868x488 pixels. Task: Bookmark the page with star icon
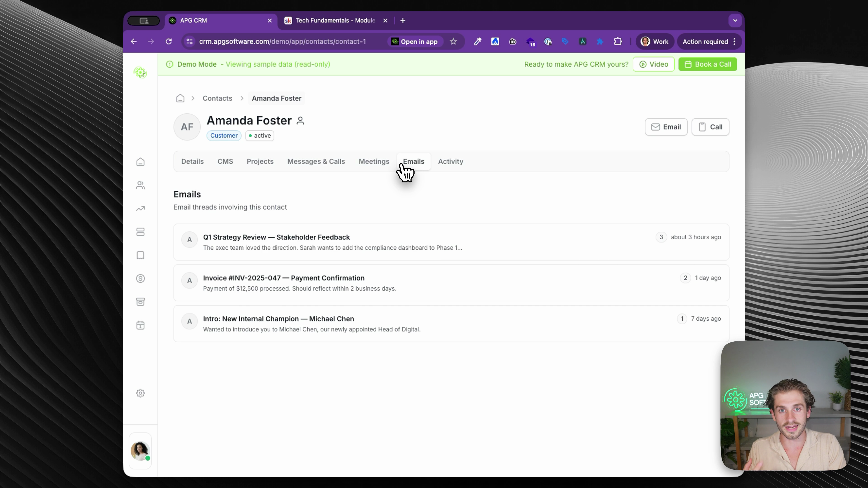coord(453,41)
